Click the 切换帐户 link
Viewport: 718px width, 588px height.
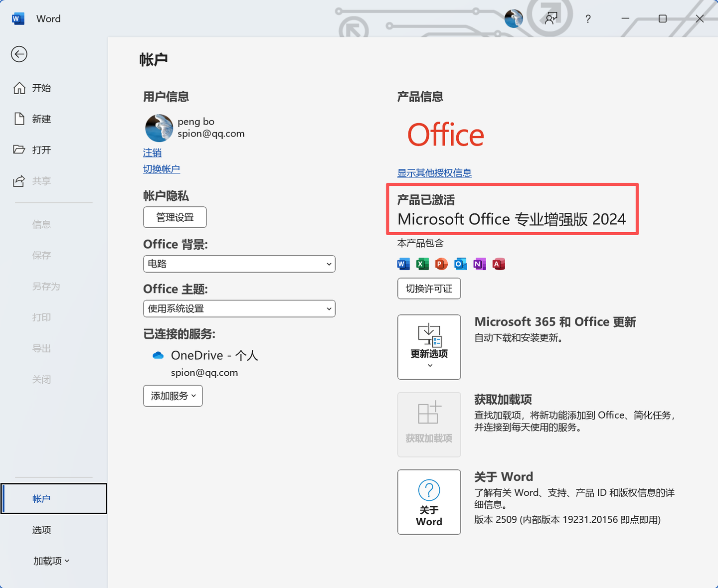click(162, 169)
